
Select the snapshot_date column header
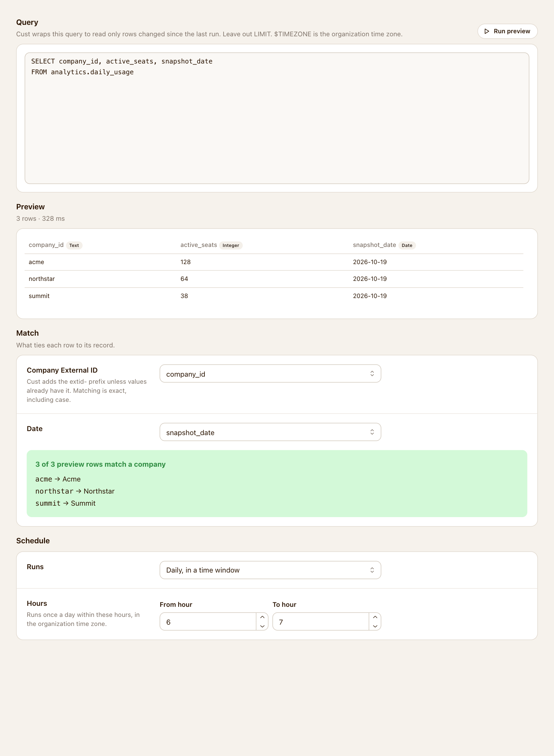pos(374,245)
